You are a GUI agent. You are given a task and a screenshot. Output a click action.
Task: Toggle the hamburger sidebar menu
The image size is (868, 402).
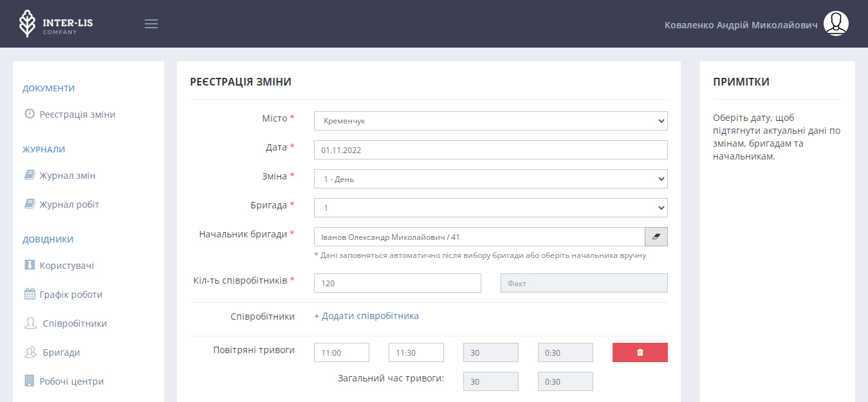151,24
